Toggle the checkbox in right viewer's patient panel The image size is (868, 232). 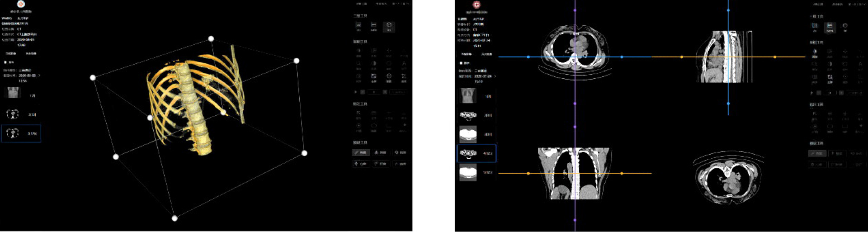[461, 63]
